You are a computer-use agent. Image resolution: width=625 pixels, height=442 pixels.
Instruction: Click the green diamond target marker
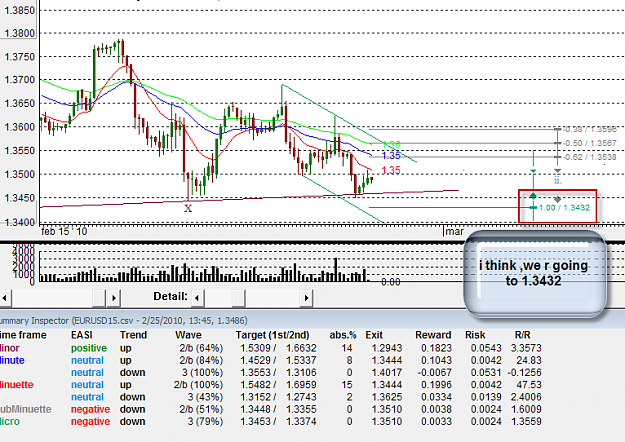click(x=533, y=196)
